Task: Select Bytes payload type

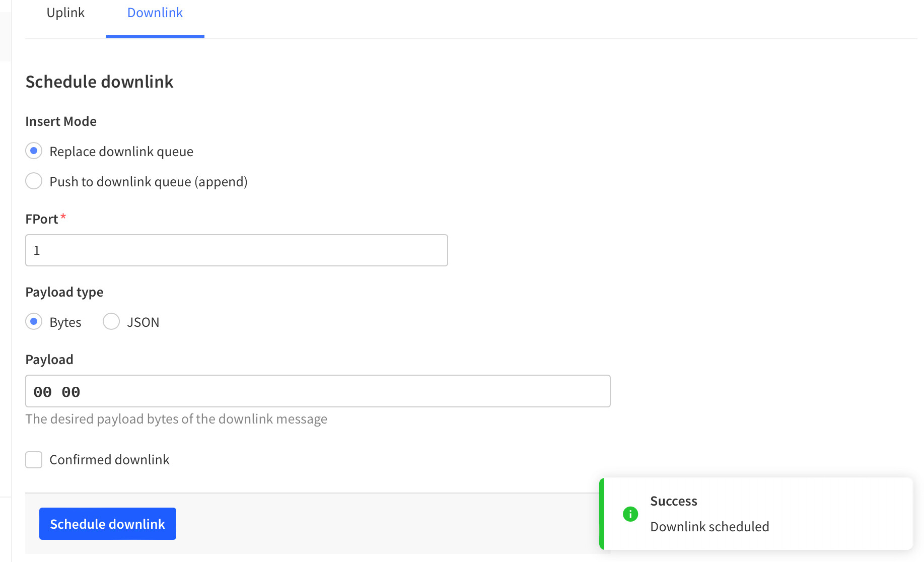Action: tap(34, 322)
